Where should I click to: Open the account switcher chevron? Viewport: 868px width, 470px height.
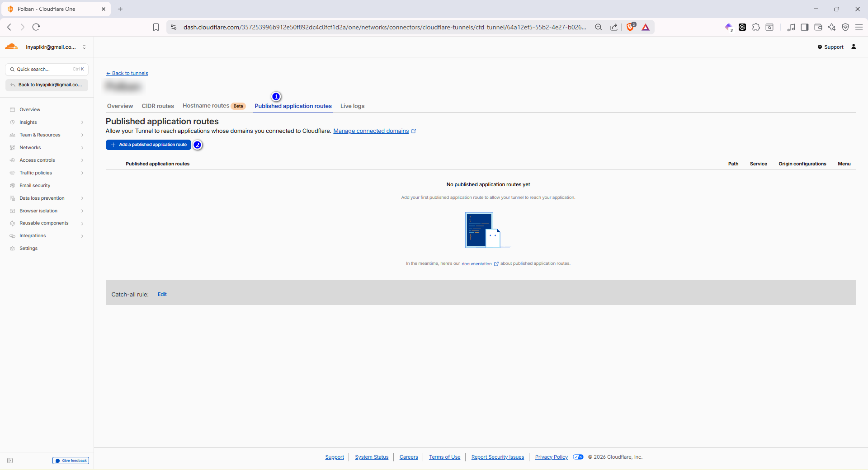84,47
